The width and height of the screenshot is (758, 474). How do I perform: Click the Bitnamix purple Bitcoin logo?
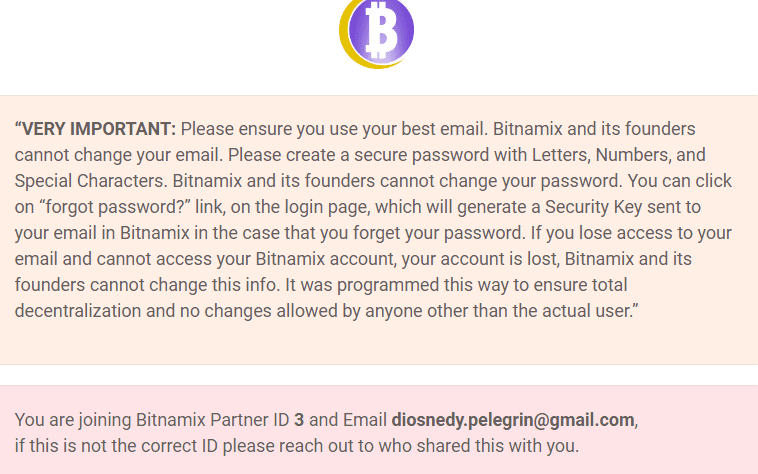coord(377,33)
